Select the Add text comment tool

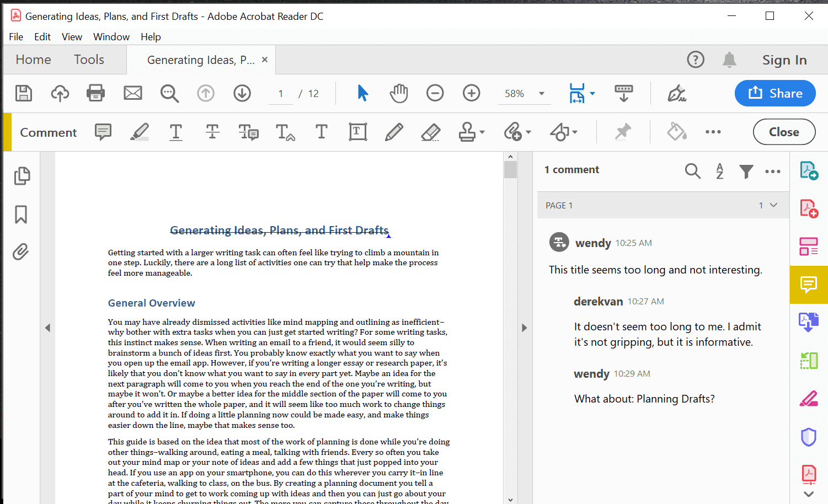[x=322, y=132]
